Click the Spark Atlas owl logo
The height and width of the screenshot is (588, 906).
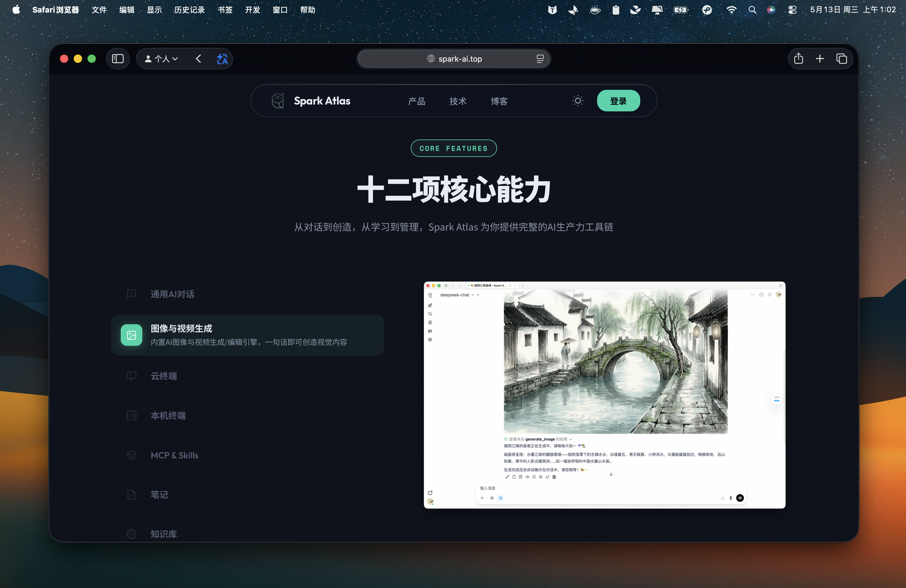click(278, 101)
